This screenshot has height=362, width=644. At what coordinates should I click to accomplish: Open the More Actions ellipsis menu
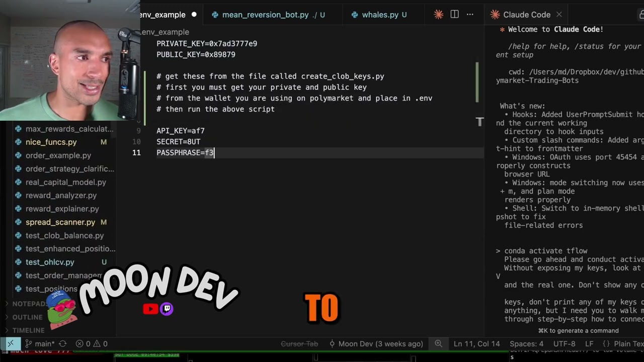pos(470,15)
